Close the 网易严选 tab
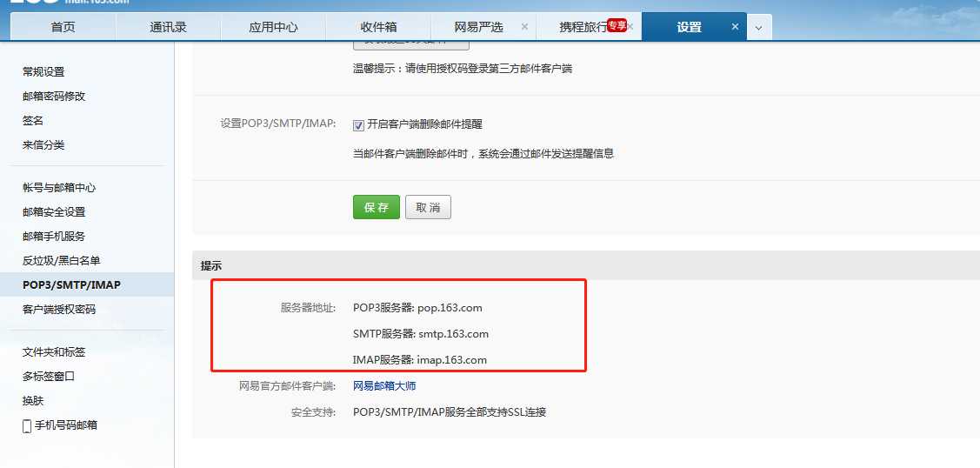980x468 pixels. [524, 27]
